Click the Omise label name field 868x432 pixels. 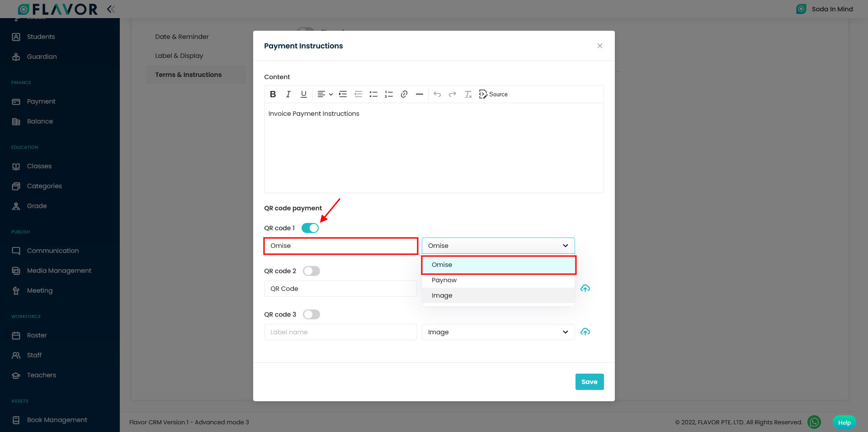341,246
